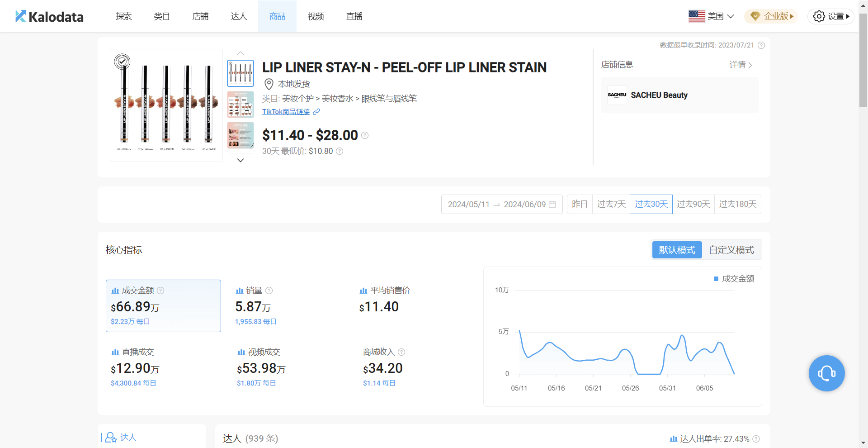Click help icon next to 成交金额
Viewport: 868px width, 448px height.
(x=160, y=291)
